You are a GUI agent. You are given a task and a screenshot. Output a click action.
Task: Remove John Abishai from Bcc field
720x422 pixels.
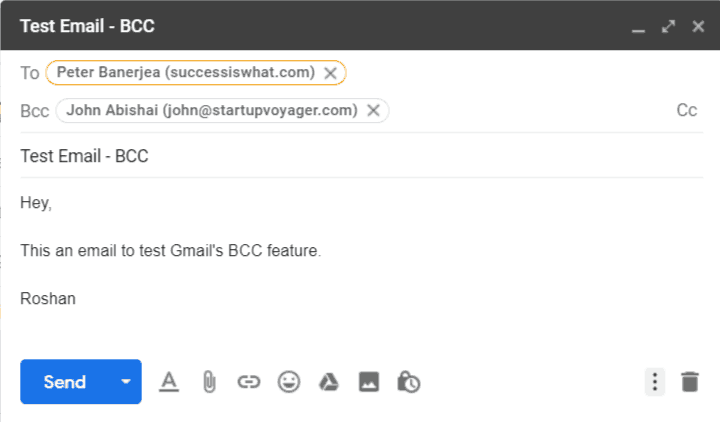pyautogui.click(x=374, y=110)
